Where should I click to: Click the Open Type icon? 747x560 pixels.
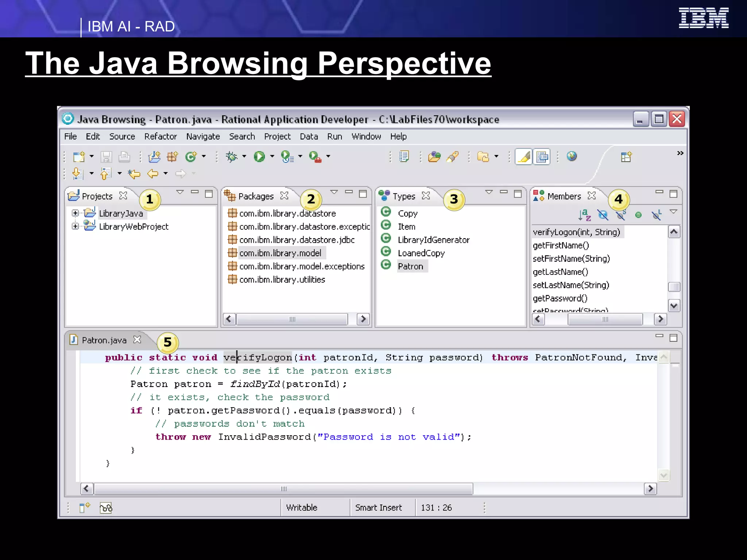click(x=434, y=157)
